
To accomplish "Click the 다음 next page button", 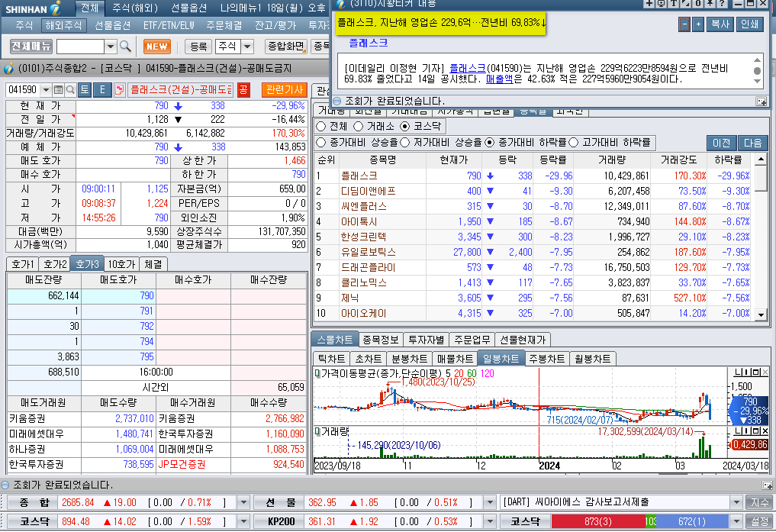I will coord(752,143).
